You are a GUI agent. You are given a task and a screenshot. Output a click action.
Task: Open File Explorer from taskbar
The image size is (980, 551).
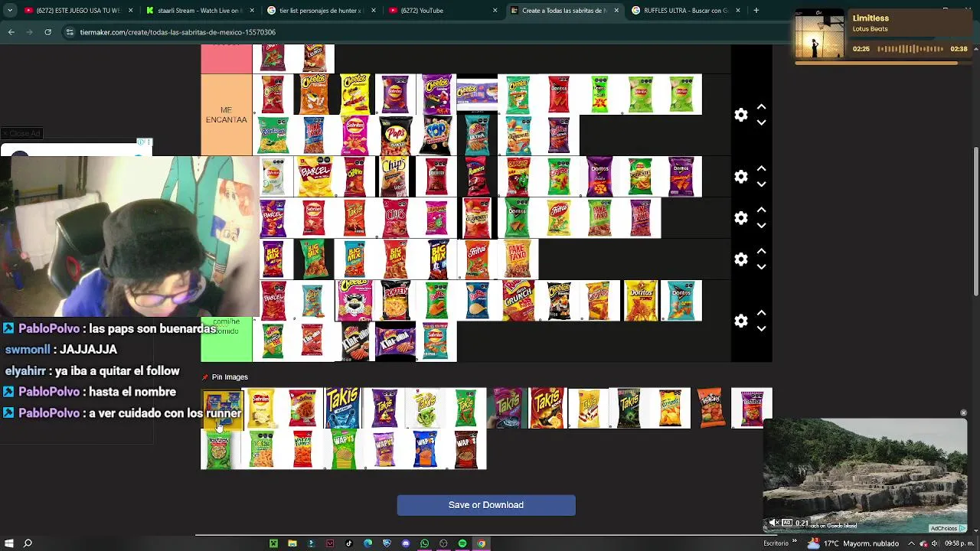point(292,543)
